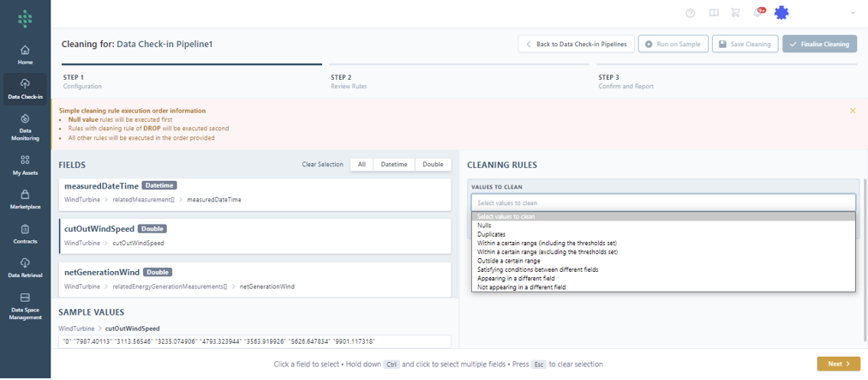Open the shopping cart icon

(735, 13)
